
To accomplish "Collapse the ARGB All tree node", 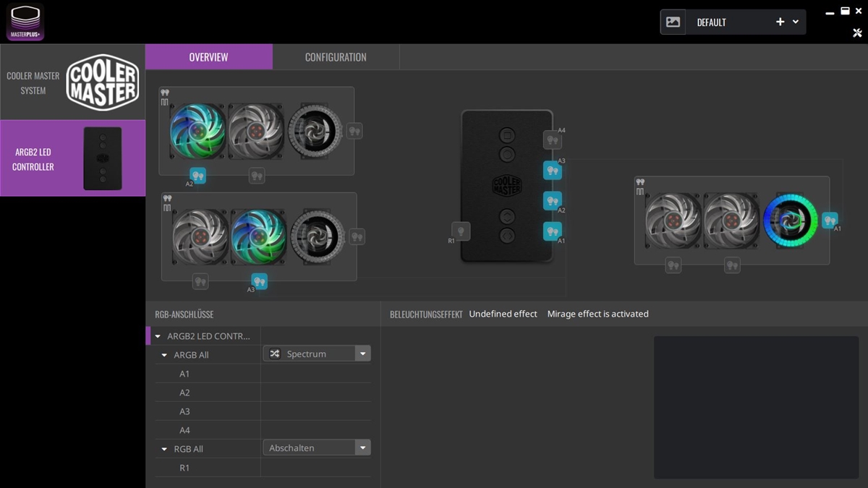I will (165, 355).
